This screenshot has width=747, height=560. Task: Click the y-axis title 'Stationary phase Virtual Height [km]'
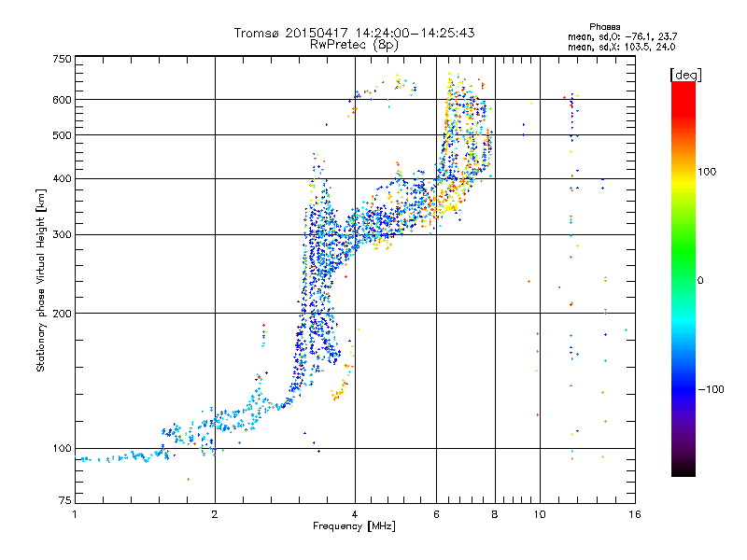[x=41, y=280]
